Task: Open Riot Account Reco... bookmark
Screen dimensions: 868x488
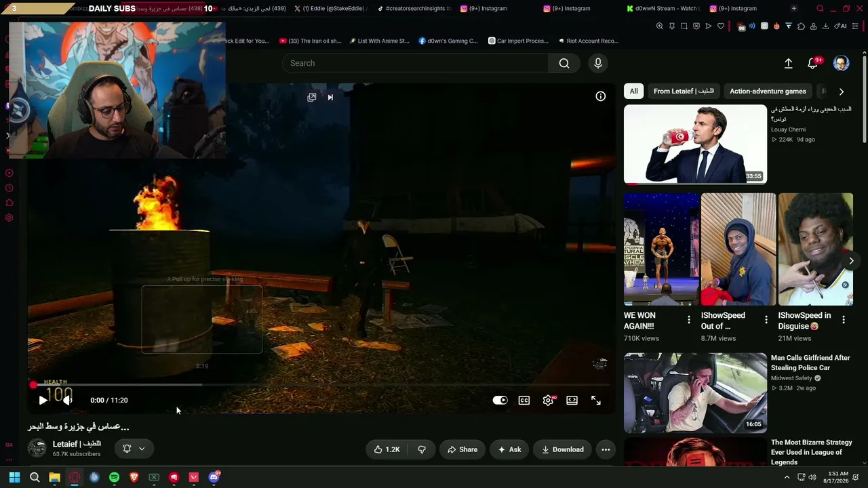Action: click(x=589, y=41)
